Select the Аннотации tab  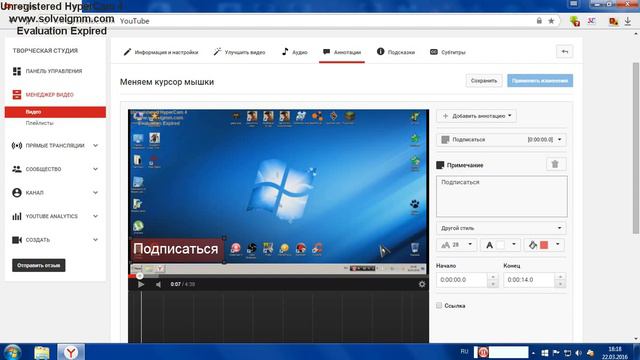[x=342, y=52]
